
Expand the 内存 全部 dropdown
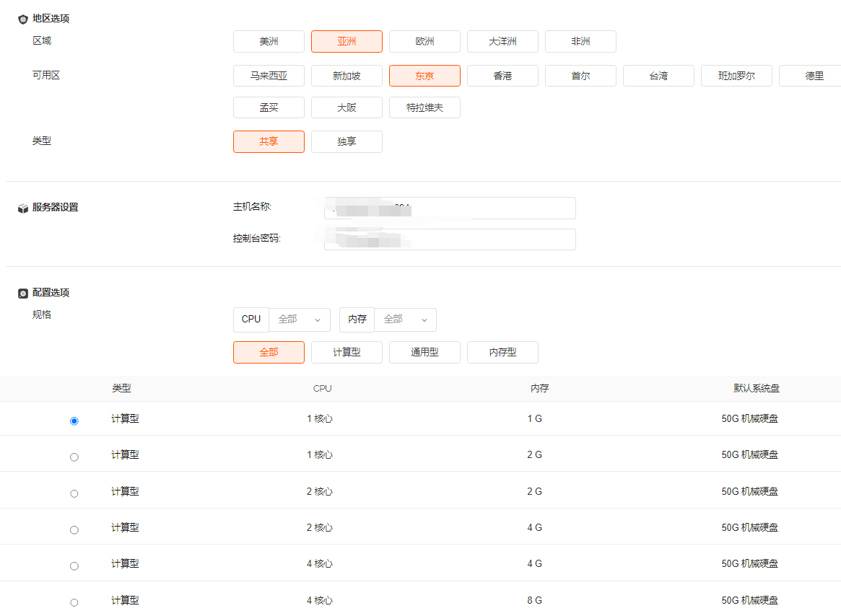pos(405,320)
